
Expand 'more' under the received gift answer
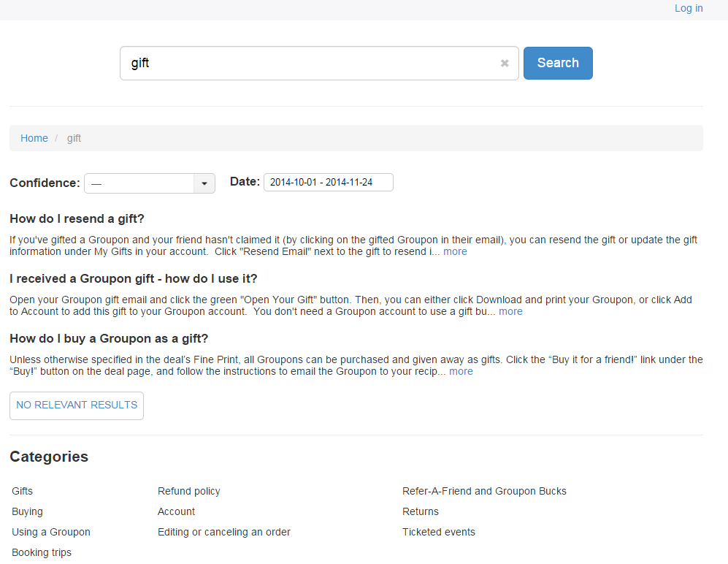510,311
